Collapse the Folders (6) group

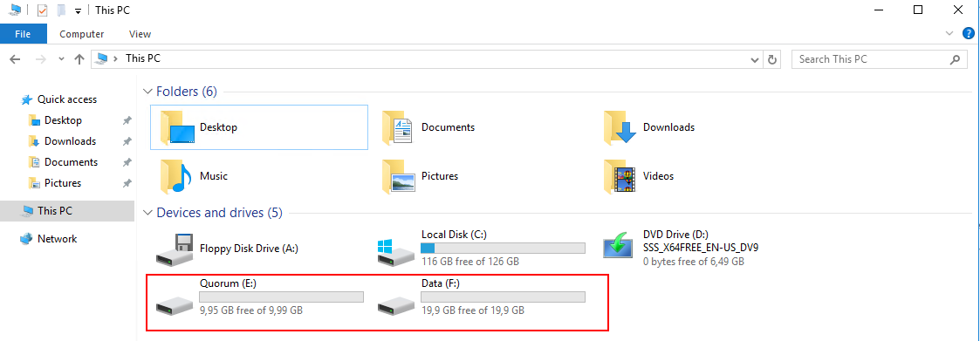(147, 92)
